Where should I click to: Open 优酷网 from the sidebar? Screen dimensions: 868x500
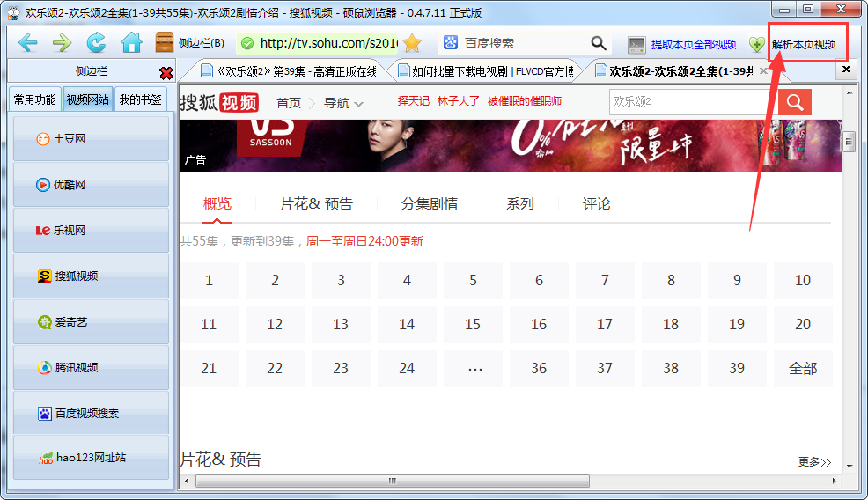click(x=91, y=184)
